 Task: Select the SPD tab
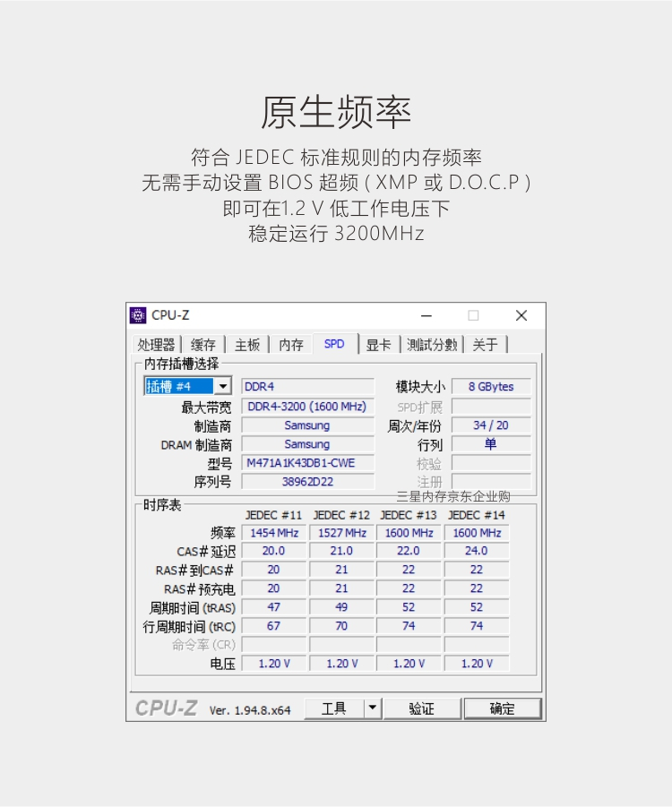(334, 343)
